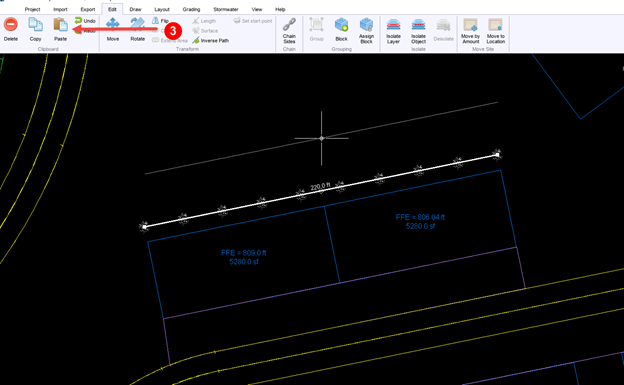Click the Inverse Path command

pyautogui.click(x=211, y=41)
